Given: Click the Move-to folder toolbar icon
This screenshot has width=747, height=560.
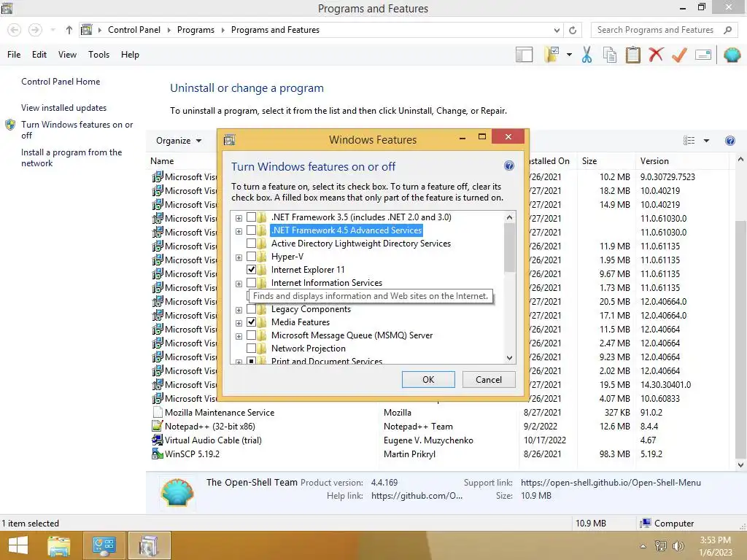Looking at the screenshot, I should pyautogui.click(x=552, y=55).
